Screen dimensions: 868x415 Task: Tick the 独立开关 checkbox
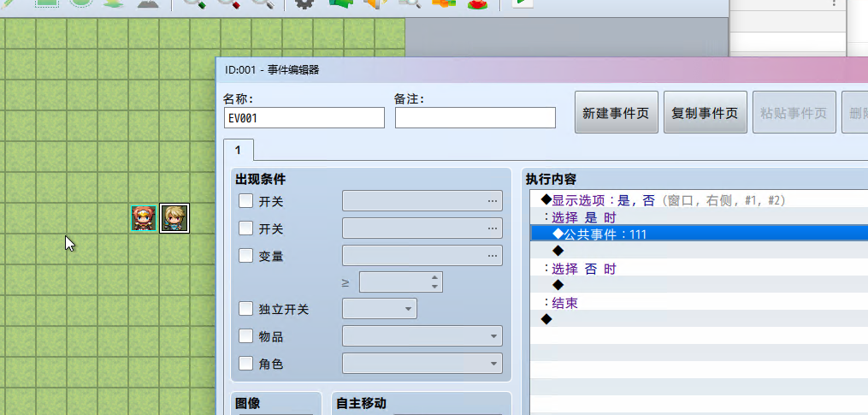click(245, 309)
